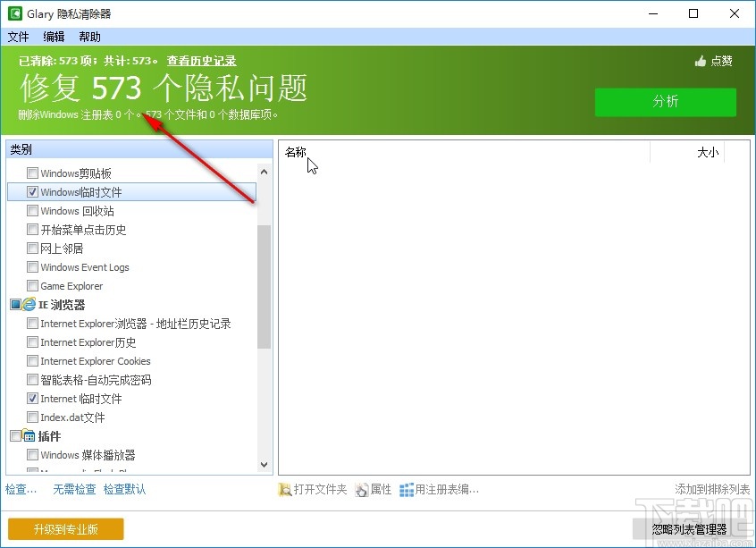Click the thumbs-up 点赞 icon
Image resolution: width=756 pixels, height=548 pixels.
(x=701, y=62)
